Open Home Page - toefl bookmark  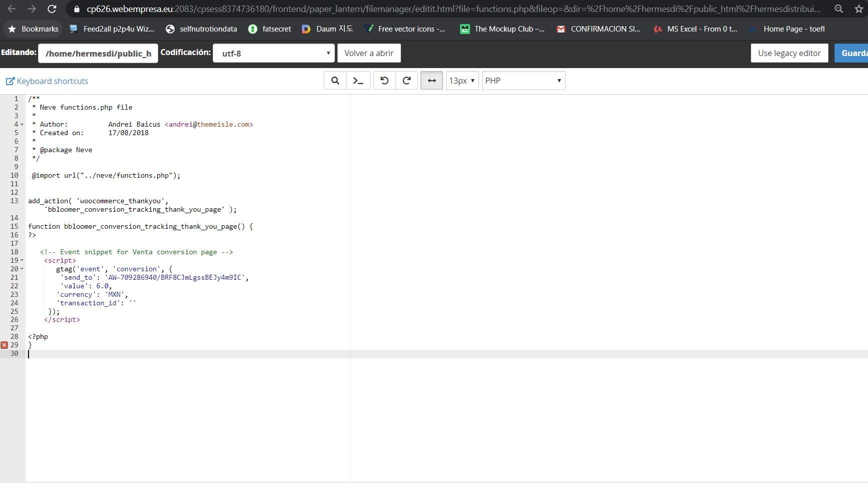[787, 29]
